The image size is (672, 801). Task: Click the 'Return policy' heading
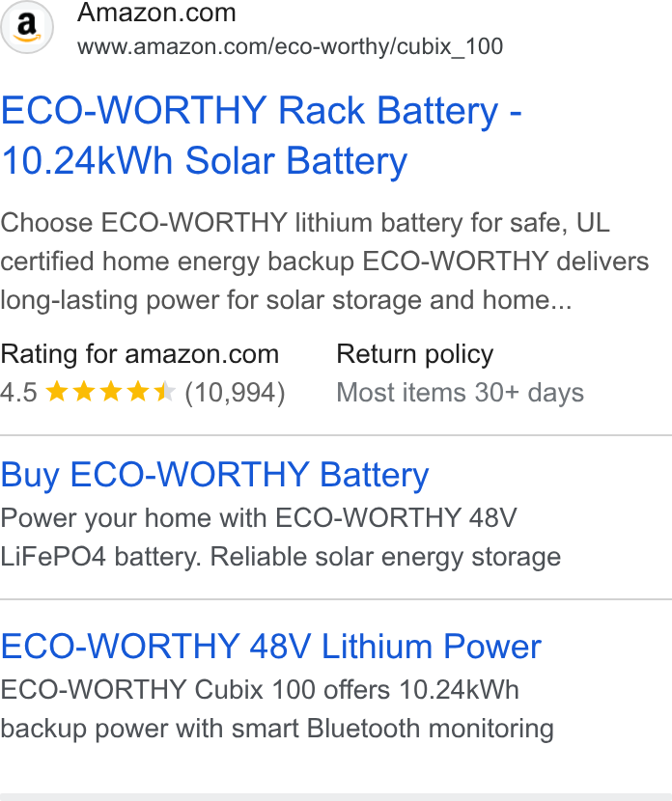coord(415,354)
